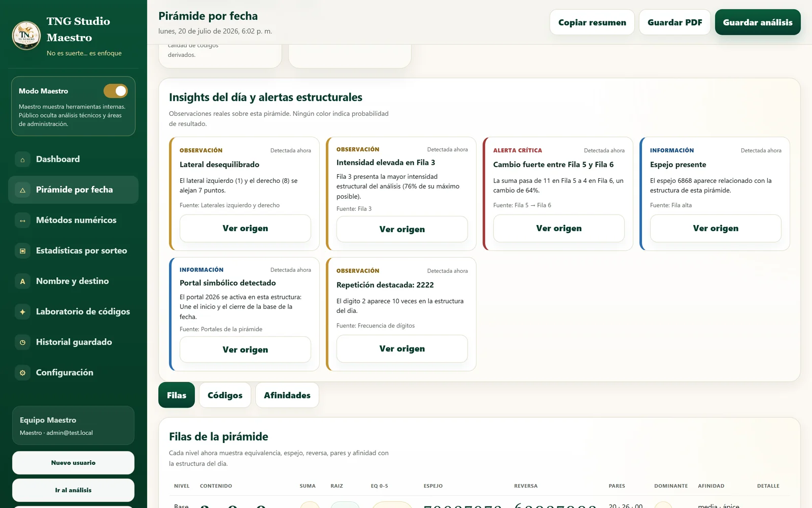
Task: View origin of Portal simbólico detectado
Action: tap(245, 350)
